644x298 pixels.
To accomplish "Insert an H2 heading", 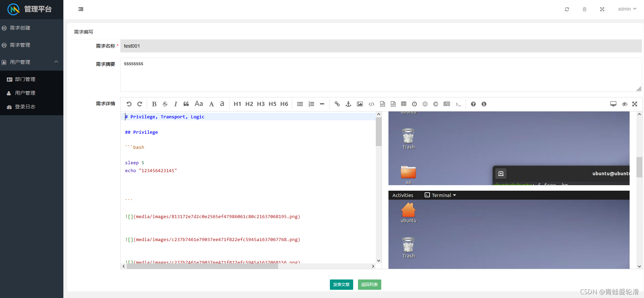I will pyautogui.click(x=249, y=104).
